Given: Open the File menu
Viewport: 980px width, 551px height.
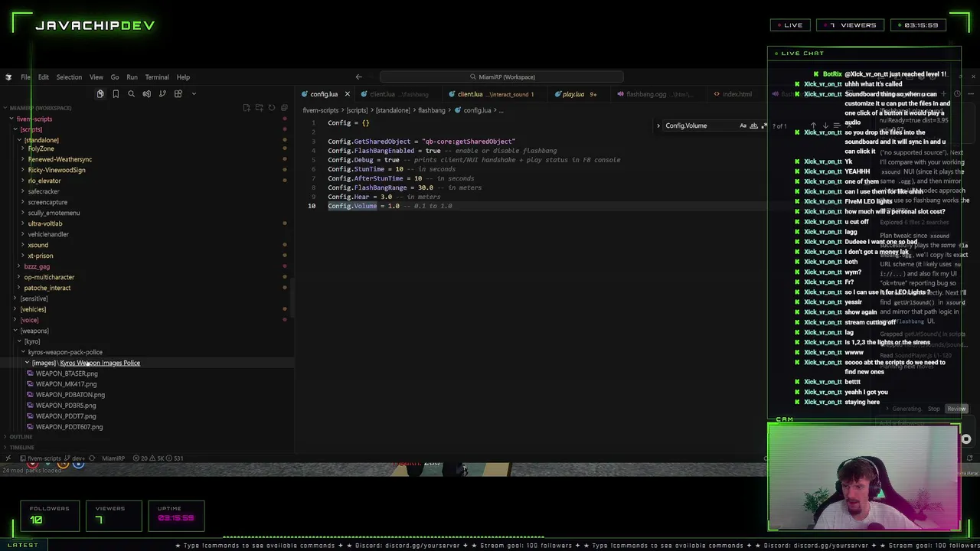Looking at the screenshot, I should coord(25,77).
